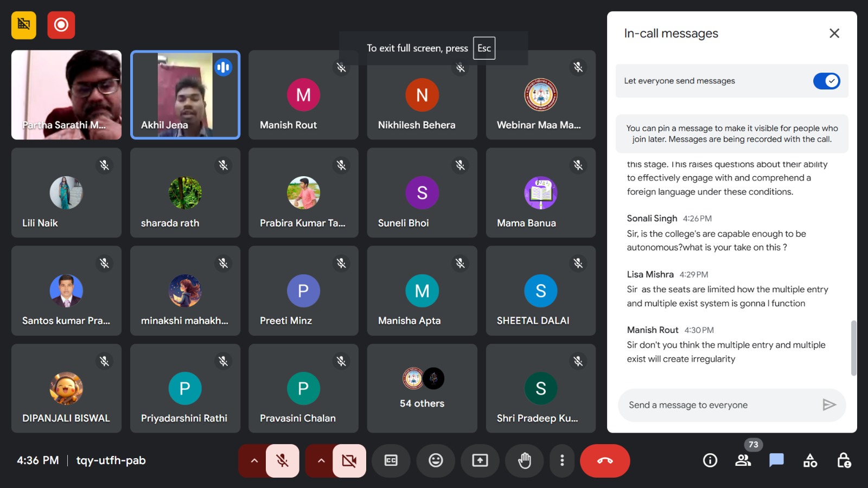The height and width of the screenshot is (488, 868).
Task: Open the meeting details info icon
Action: 710,460
